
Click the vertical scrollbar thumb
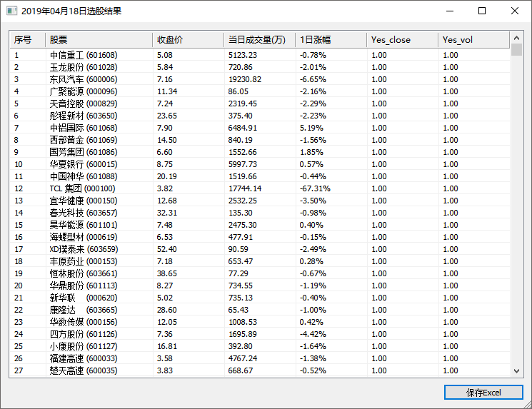click(517, 50)
